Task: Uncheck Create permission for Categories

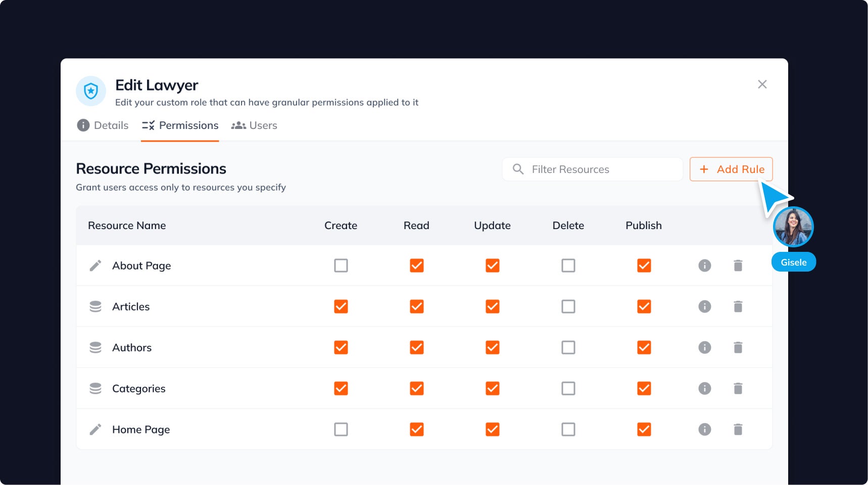Action: click(x=341, y=388)
